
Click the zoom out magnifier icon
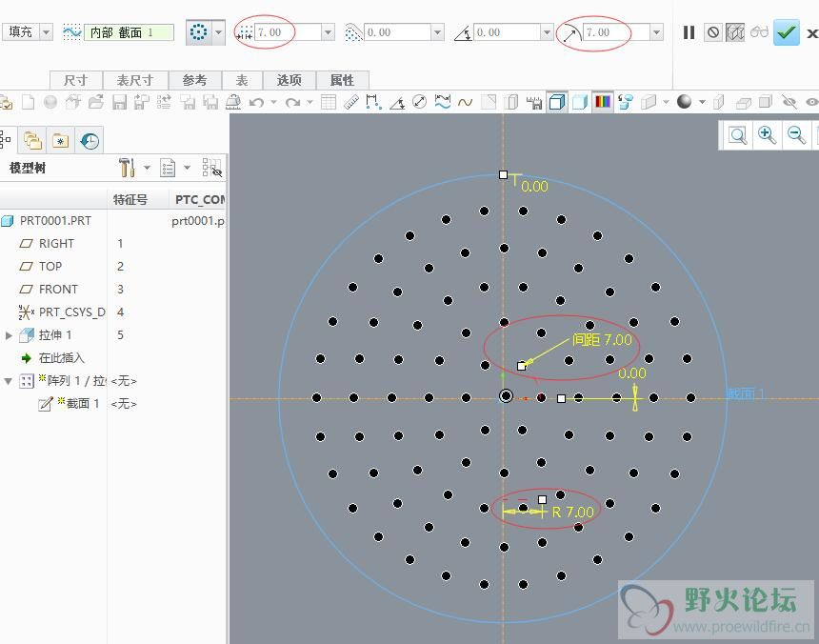(796, 135)
